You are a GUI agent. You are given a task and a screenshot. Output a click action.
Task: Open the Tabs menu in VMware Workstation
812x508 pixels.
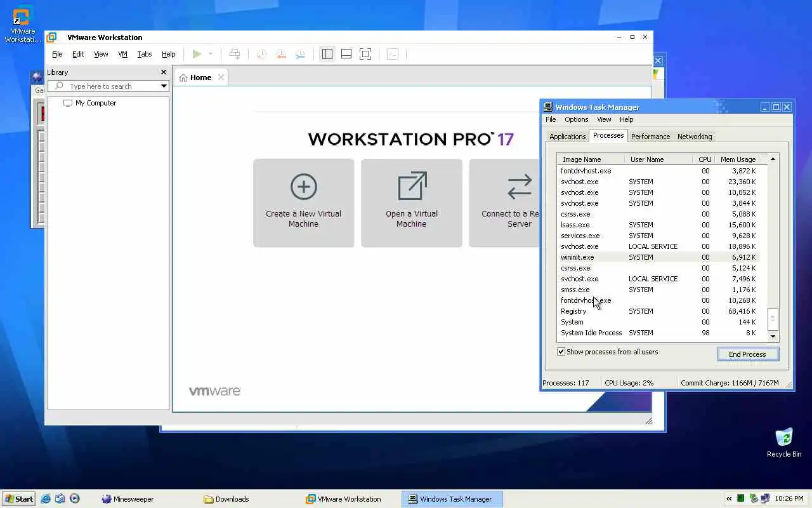point(145,54)
